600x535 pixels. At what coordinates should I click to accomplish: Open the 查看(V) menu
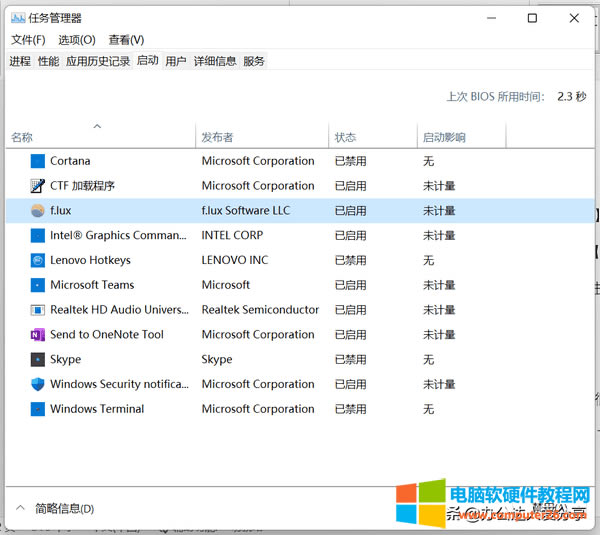point(126,40)
